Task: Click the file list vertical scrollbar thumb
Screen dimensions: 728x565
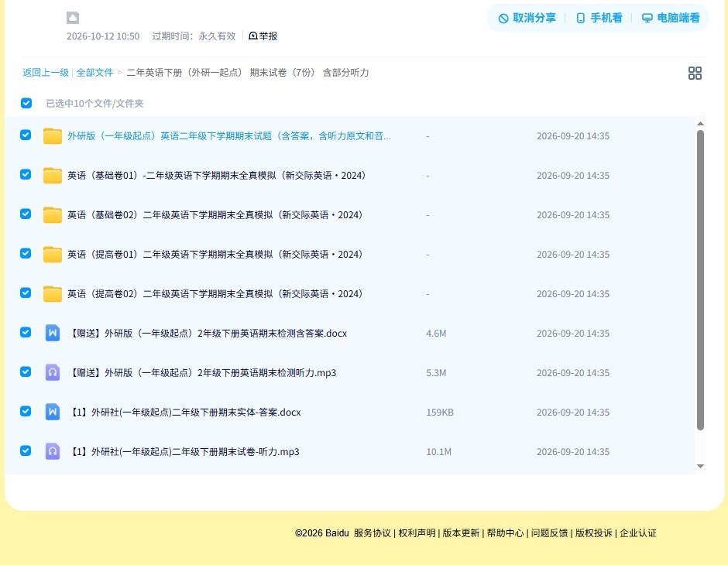Action: (701, 280)
